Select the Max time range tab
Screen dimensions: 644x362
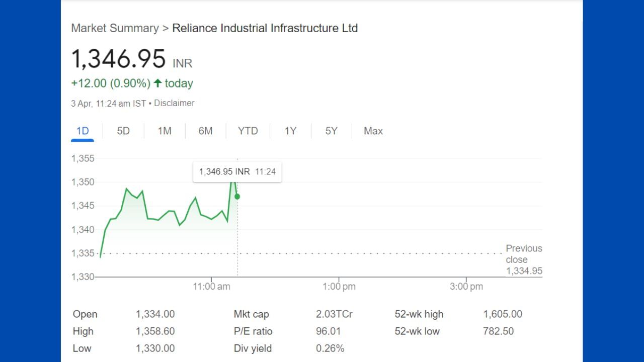point(373,131)
